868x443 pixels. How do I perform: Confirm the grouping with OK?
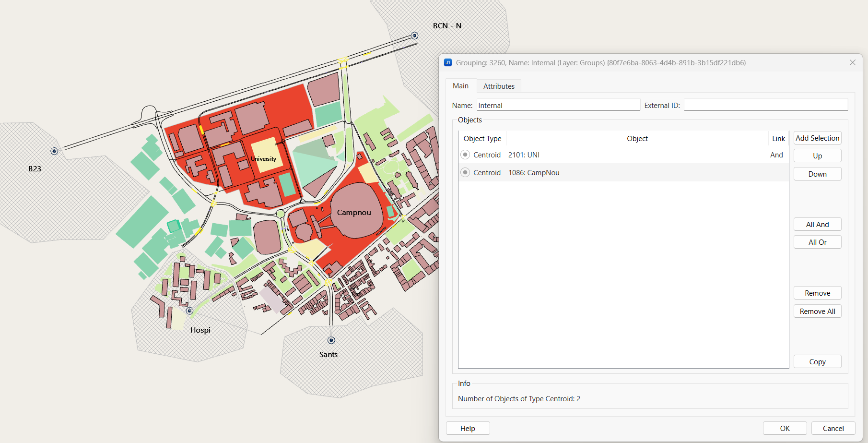pos(785,428)
